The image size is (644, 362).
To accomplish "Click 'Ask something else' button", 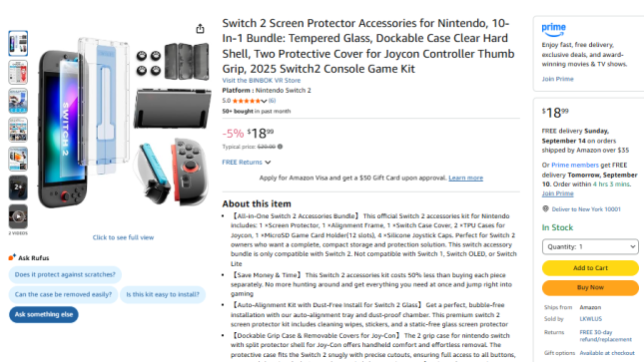I will pos(44,314).
